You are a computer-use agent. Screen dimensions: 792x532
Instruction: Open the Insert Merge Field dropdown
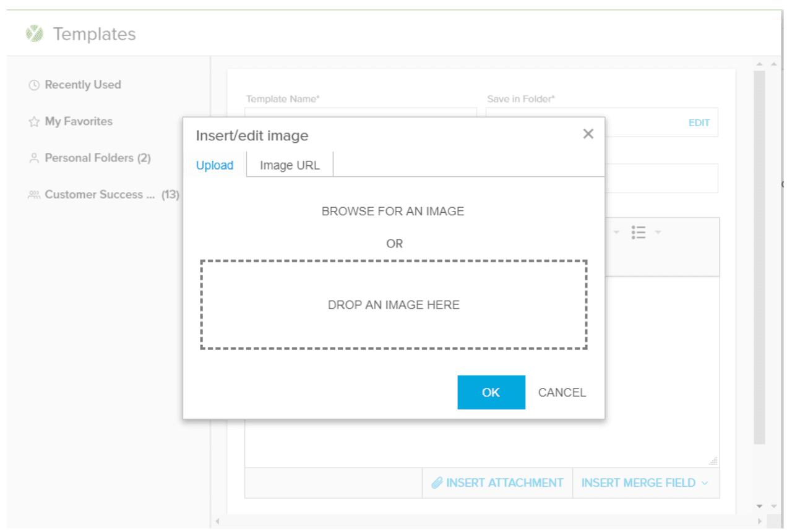pos(644,483)
